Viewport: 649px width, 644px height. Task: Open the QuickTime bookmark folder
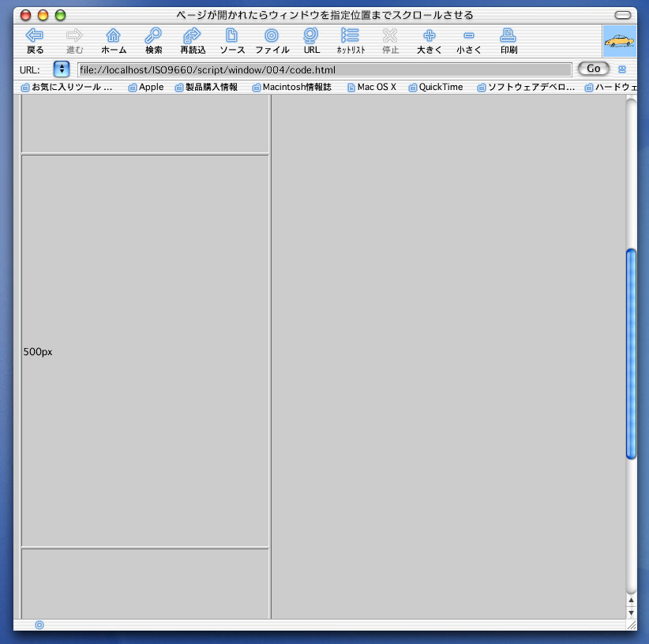point(435,88)
